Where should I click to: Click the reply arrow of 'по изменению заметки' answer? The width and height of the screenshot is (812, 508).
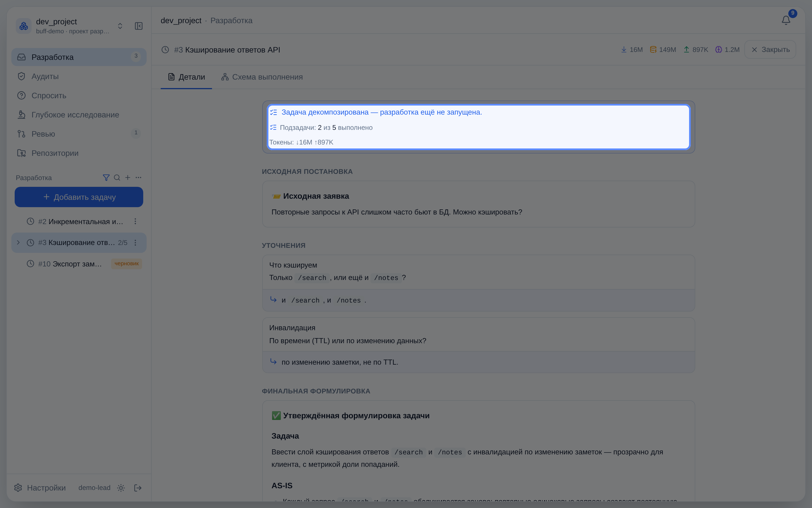[273, 362]
